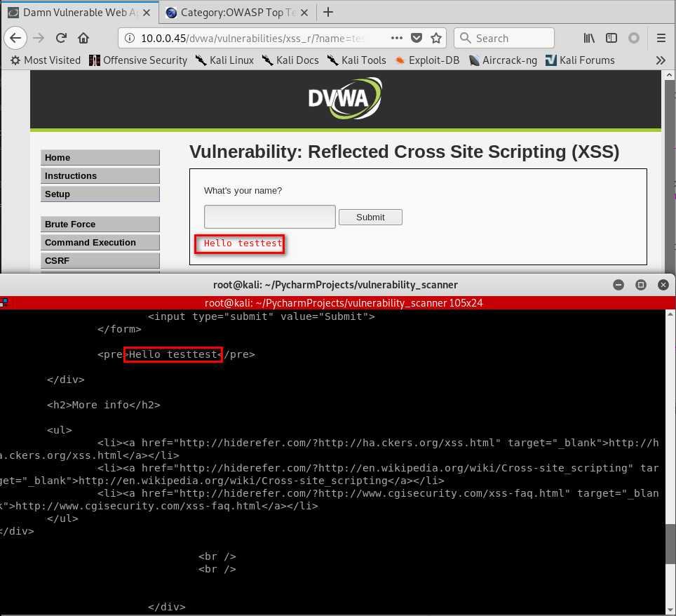This screenshot has width=676, height=616.
Task: Minimize the terminal window
Action: 618,285
